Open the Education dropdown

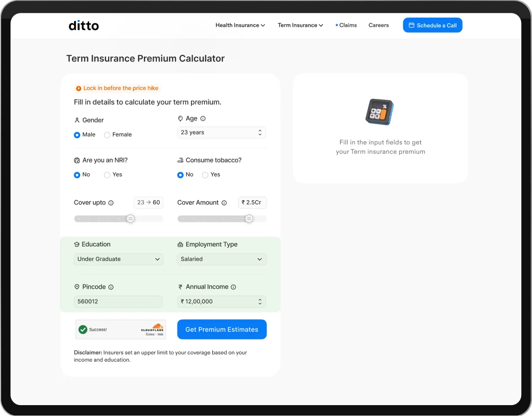[119, 259]
